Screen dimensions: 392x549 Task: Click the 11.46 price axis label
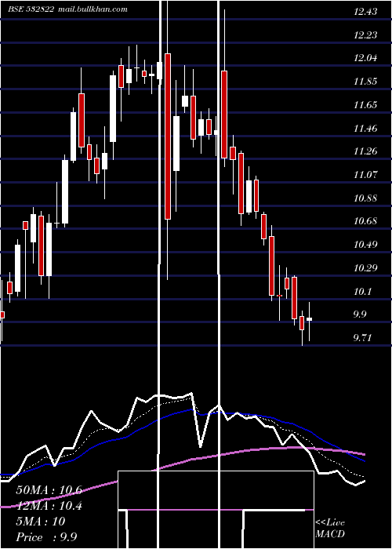click(x=365, y=128)
